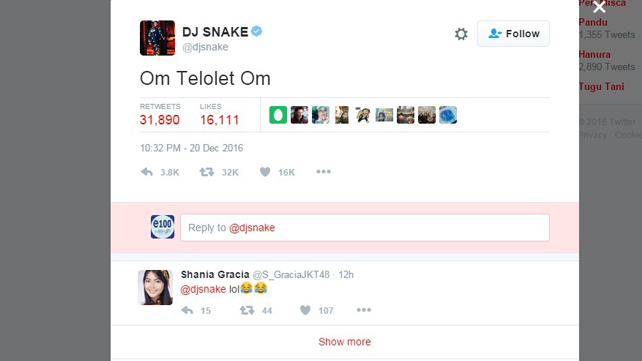Click the Reply to @djsnake input field
642x361 pixels.
[x=365, y=228]
